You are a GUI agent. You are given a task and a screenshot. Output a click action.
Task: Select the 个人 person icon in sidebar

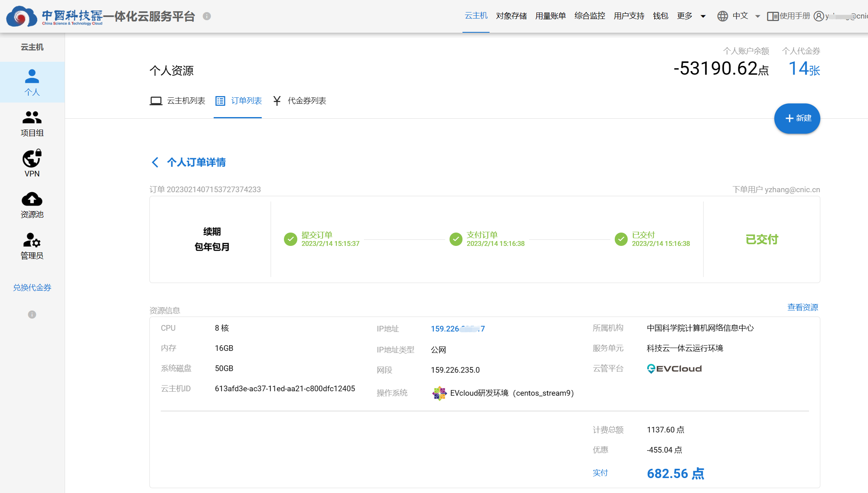point(32,76)
